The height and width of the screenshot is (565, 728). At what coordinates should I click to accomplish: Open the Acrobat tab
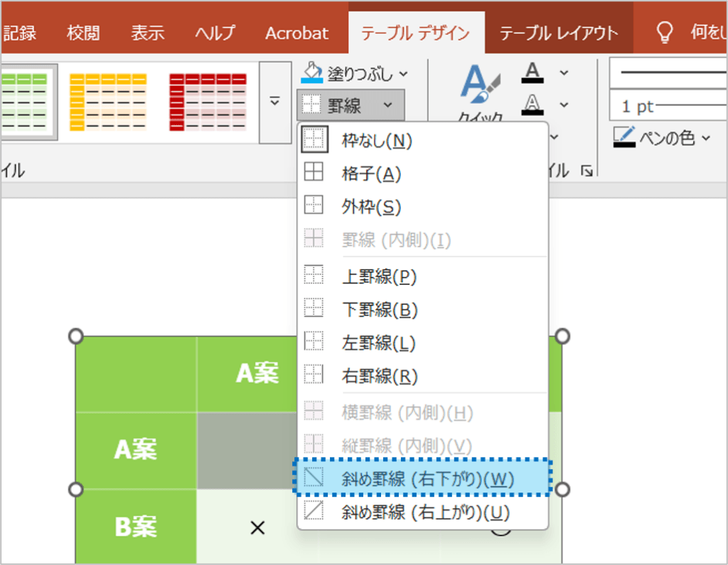(x=296, y=33)
